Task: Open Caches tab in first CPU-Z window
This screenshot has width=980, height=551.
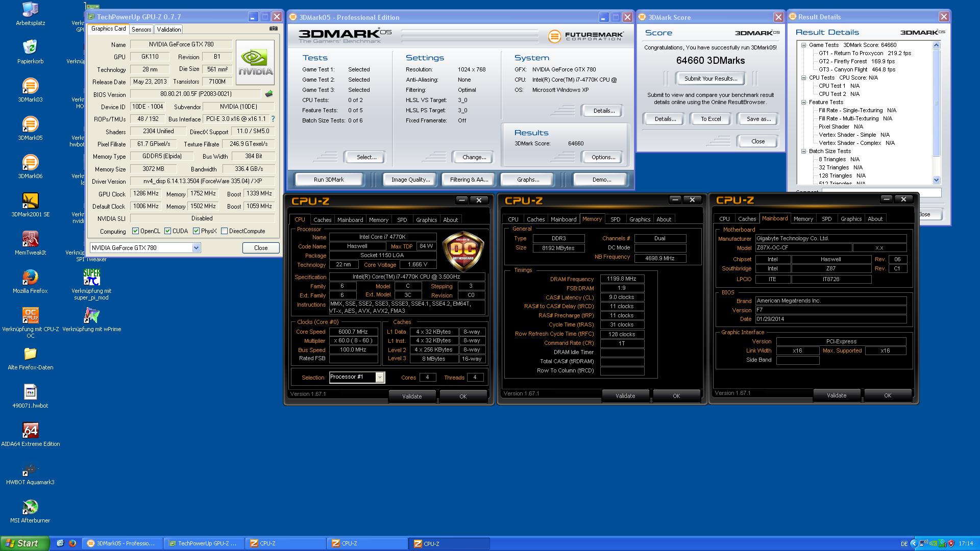Action: [323, 220]
